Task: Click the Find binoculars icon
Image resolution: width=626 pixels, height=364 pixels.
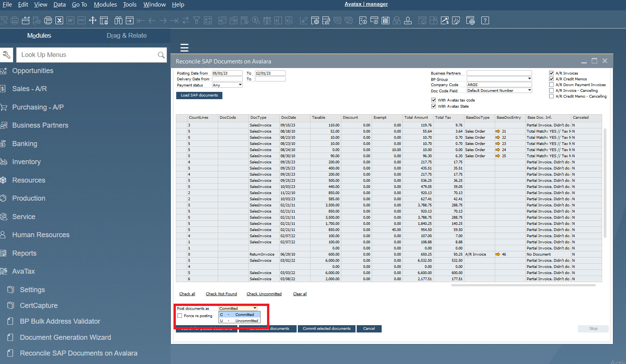Action: click(119, 20)
